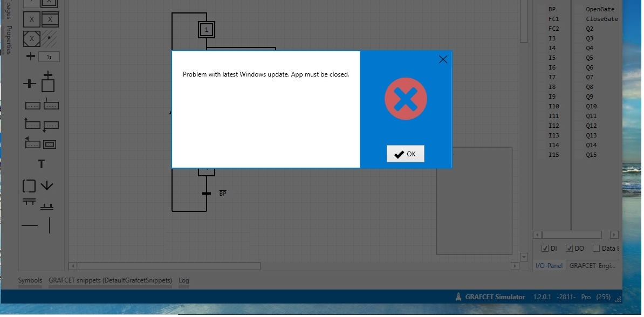
Task: Switch to the I/O-Panel tab
Action: pyautogui.click(x=549, y=266)
